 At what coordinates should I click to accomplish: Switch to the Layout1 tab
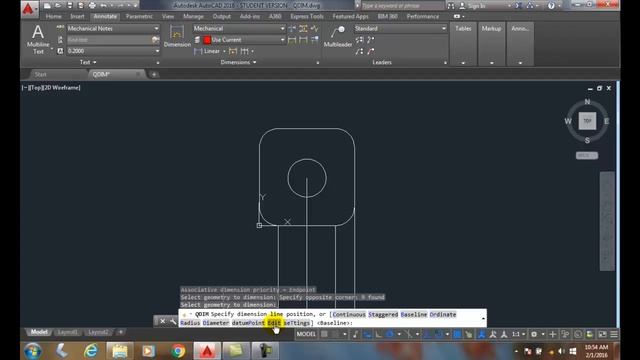67,332
